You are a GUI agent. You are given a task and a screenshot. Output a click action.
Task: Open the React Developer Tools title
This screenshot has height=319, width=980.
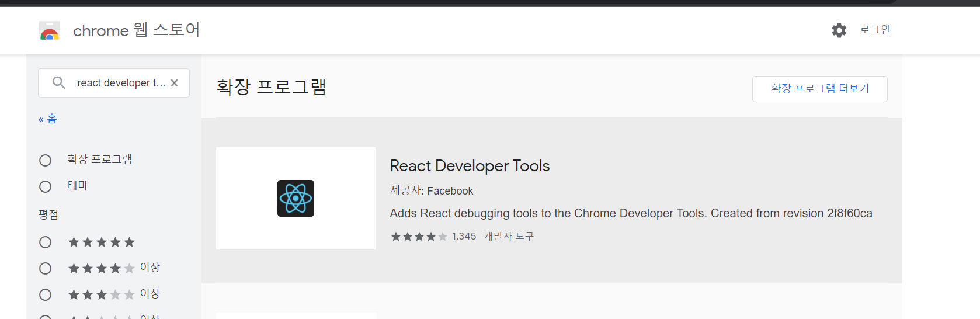pyautogui.click(x=470, y=166)
